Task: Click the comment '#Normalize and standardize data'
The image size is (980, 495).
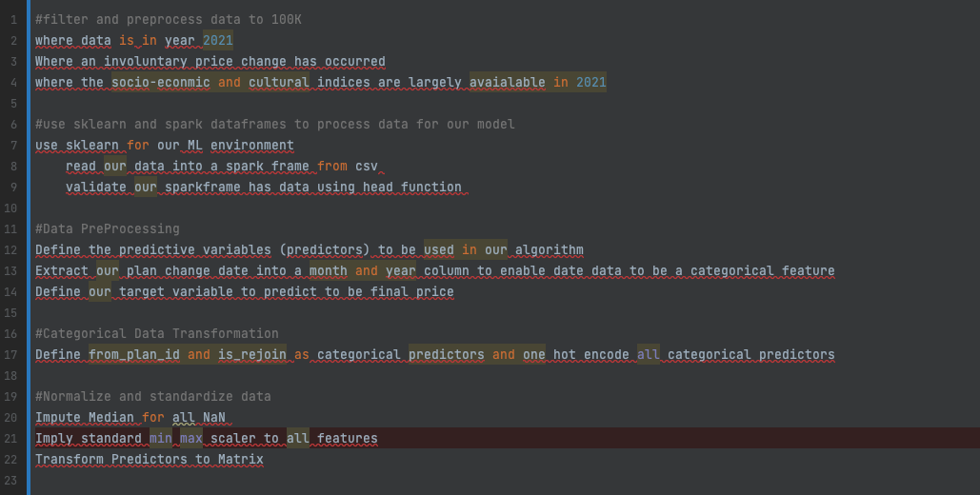Action: (x=153, y=397)
